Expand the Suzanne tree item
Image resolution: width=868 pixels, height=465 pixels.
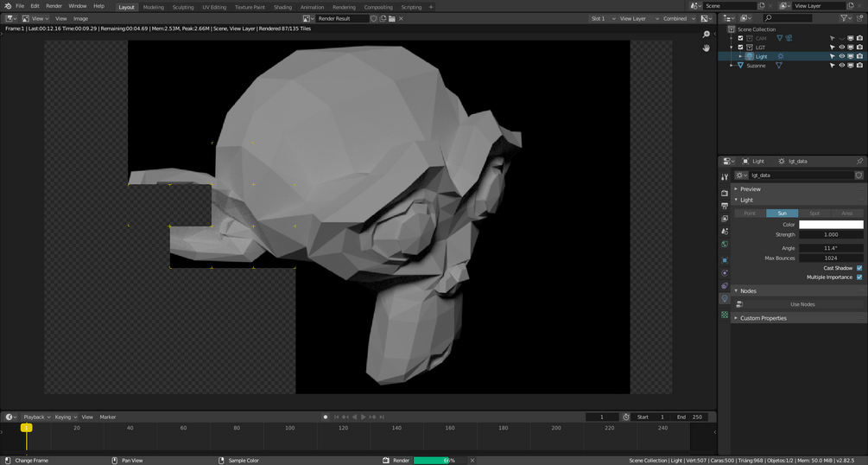732,66
